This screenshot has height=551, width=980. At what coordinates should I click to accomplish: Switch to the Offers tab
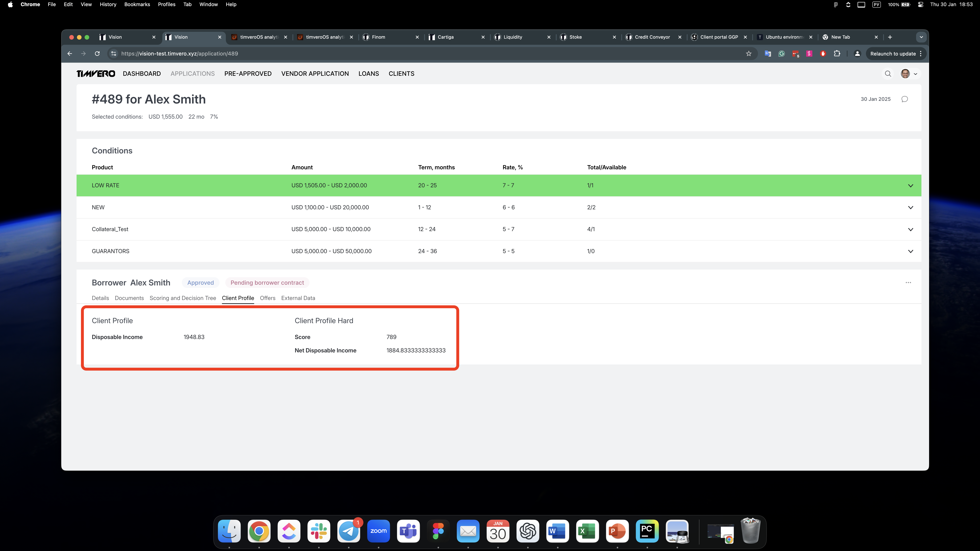click(x=267, y=298)
